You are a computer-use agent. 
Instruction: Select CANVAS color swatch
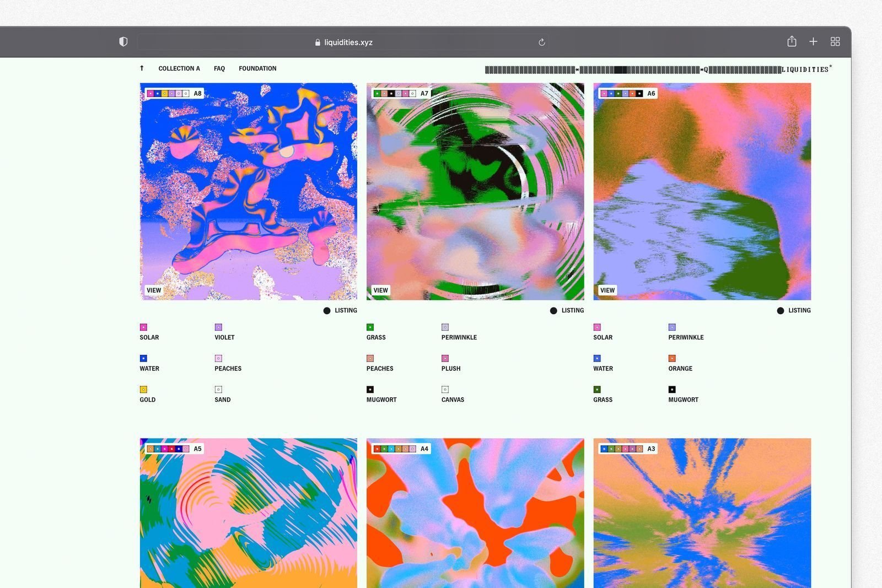[445, 390]
